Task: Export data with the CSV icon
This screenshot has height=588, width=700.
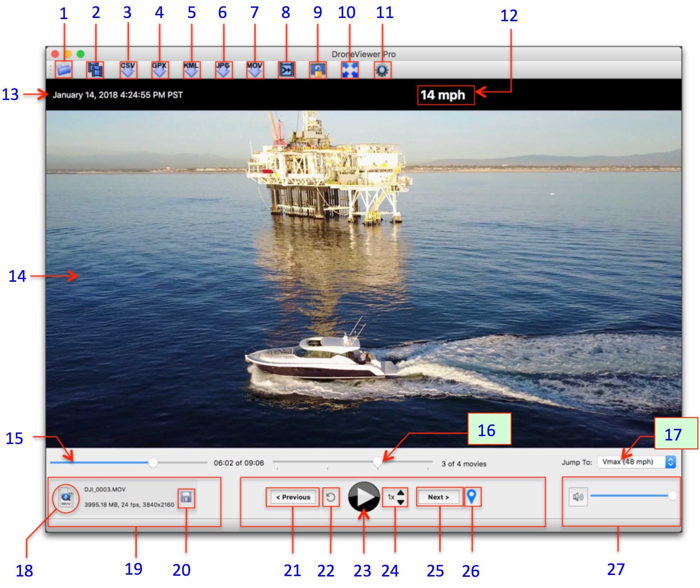Action: (x=128, y=69)
